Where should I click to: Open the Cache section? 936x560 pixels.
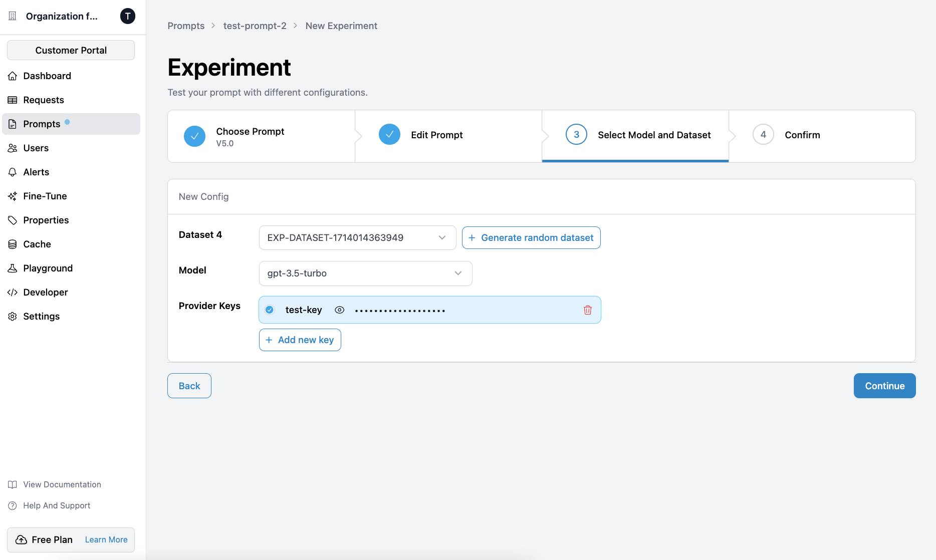click(x=37, y=244)
